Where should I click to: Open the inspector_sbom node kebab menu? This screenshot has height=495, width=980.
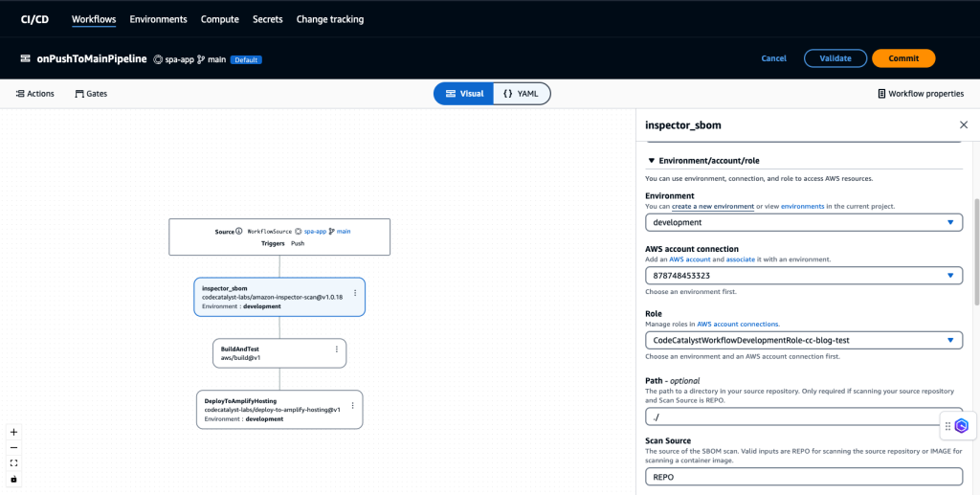pyautogui.click(x=355, y=293)
